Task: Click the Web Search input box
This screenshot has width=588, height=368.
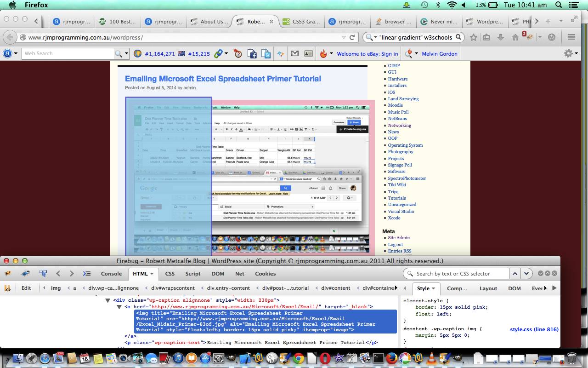Action: (x=68, y=53)
